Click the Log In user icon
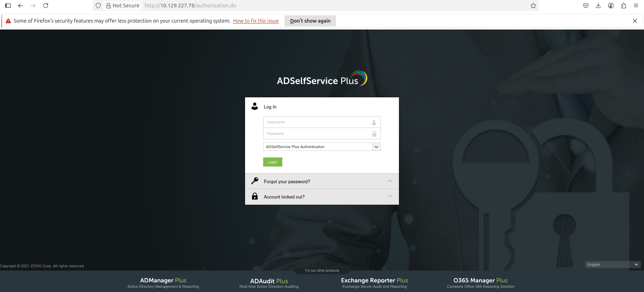Image resolution: width=644 pixels, height=292 pixels. click(255, 106)
